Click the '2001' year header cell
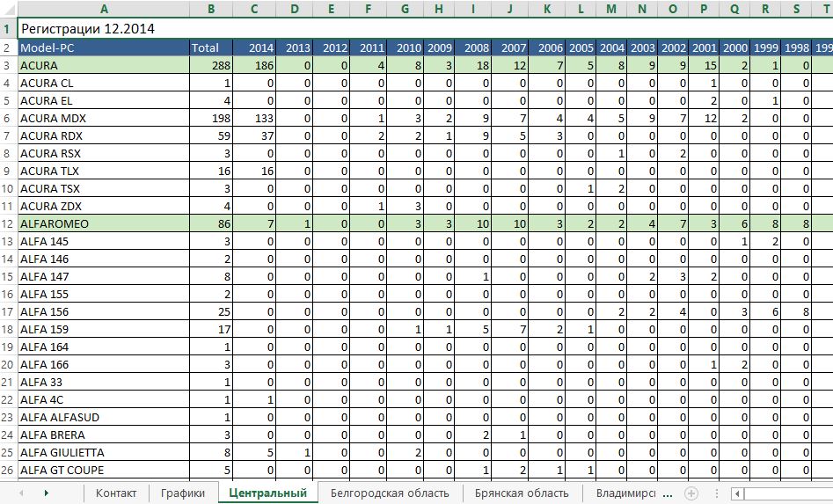Image resolution: width=833 pixels, height=504 pixels. 704,47
